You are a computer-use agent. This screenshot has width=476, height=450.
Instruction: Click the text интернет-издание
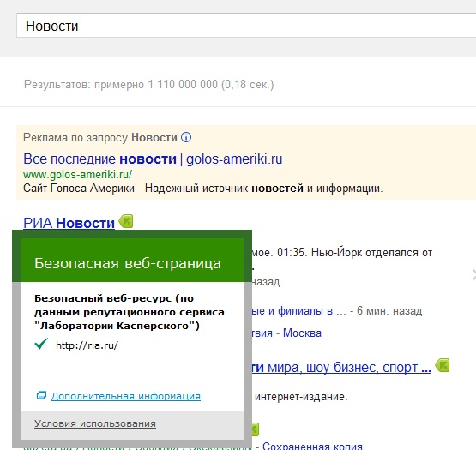pos(301,397)
